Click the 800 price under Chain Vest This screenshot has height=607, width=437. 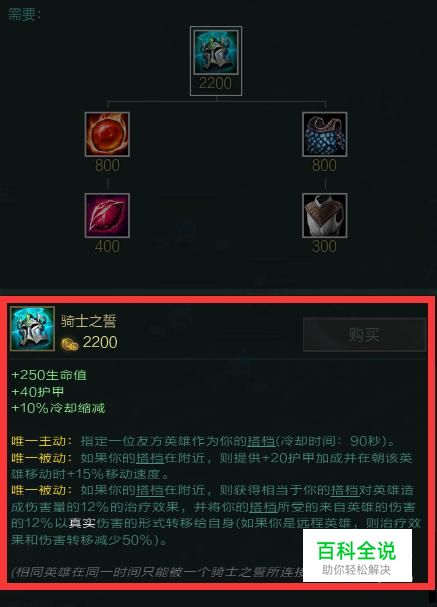pos(324,165)
